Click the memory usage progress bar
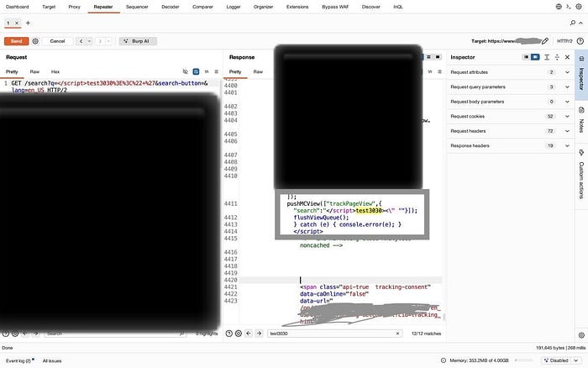Image resolution: width=588 pixels, height=368 pixels. (524, 360)
